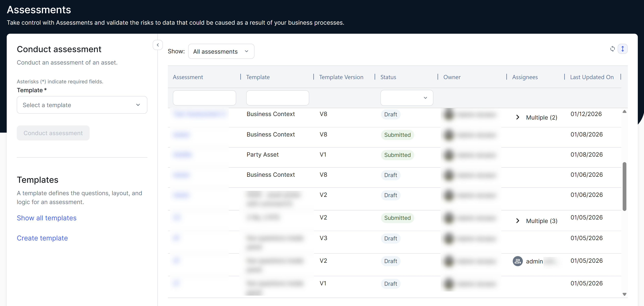Open Show all templates

46,218
